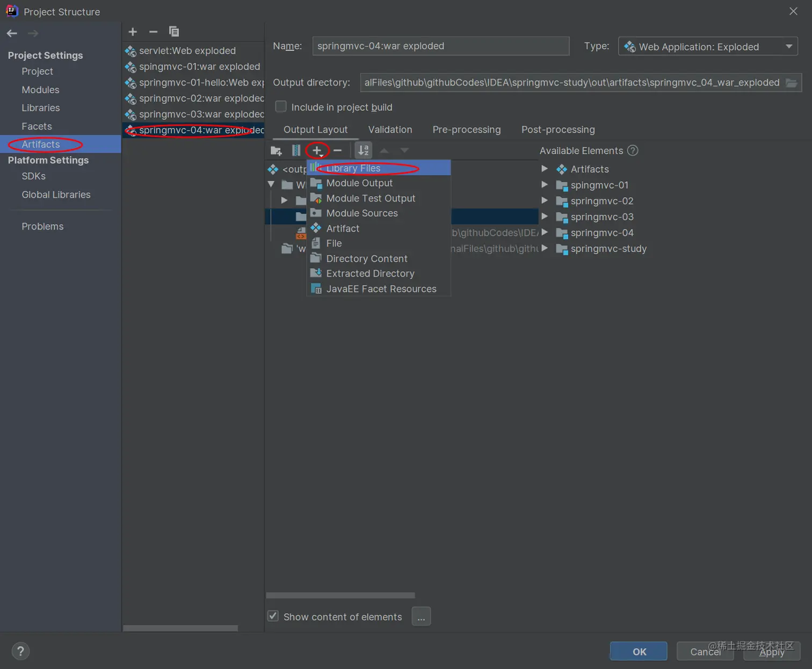Choose Extracted Directory menu item
This screenshot has width=812, height=669.
coord(379,274)
